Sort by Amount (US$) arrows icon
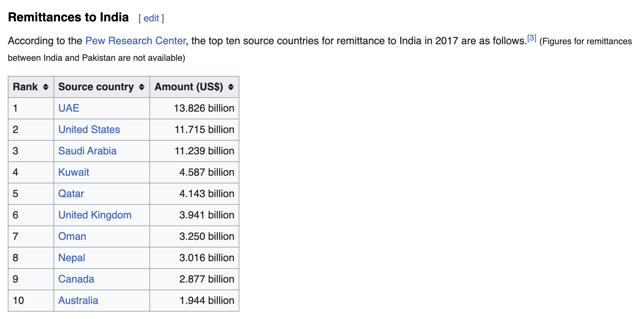Screen dimensions: 644x319 tap(231, 87)
